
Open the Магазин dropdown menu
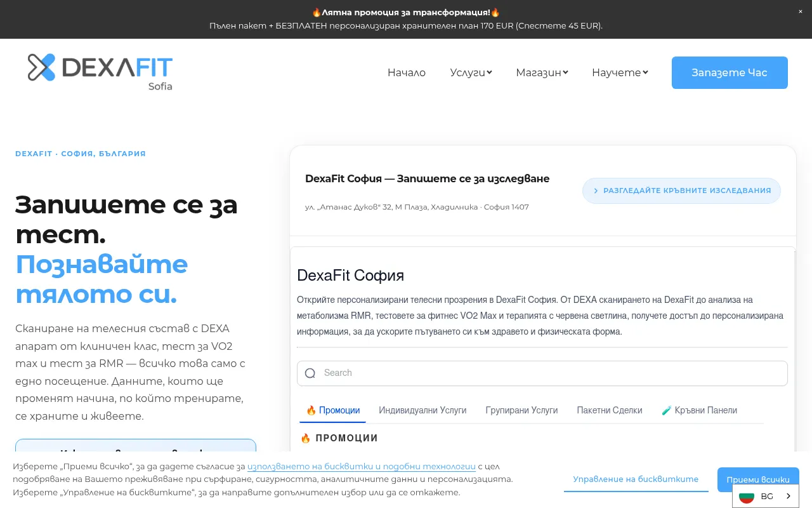tap(542, 72)
